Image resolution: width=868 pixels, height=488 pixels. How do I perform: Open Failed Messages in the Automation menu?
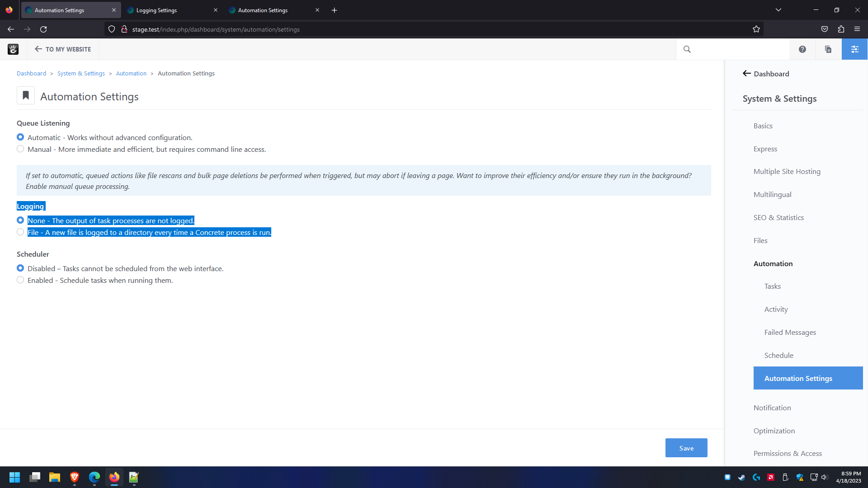point(790,332)
